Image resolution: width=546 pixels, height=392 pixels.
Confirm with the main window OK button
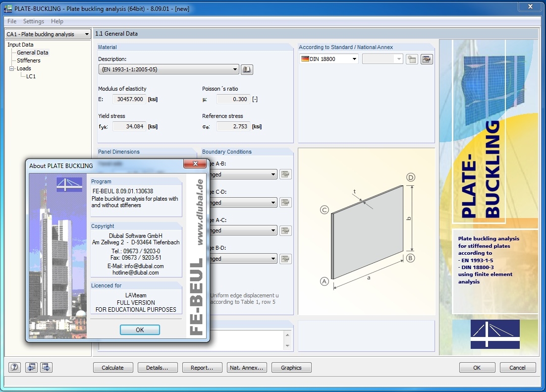(x=477, y=368)
